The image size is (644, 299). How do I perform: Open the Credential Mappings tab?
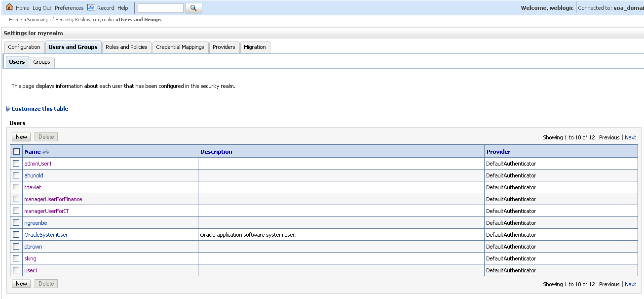point(180,47)
